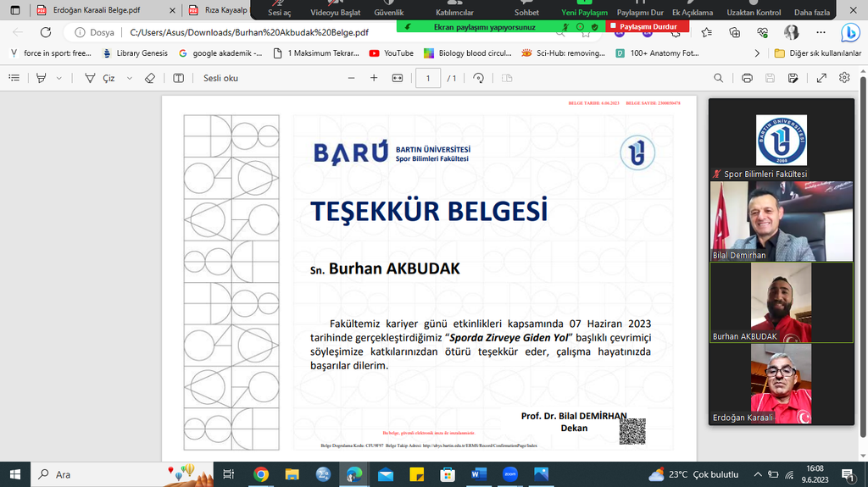Enter full screen PDF view
The height and width of the screenshot is (487, 868).
click(821, 78)
